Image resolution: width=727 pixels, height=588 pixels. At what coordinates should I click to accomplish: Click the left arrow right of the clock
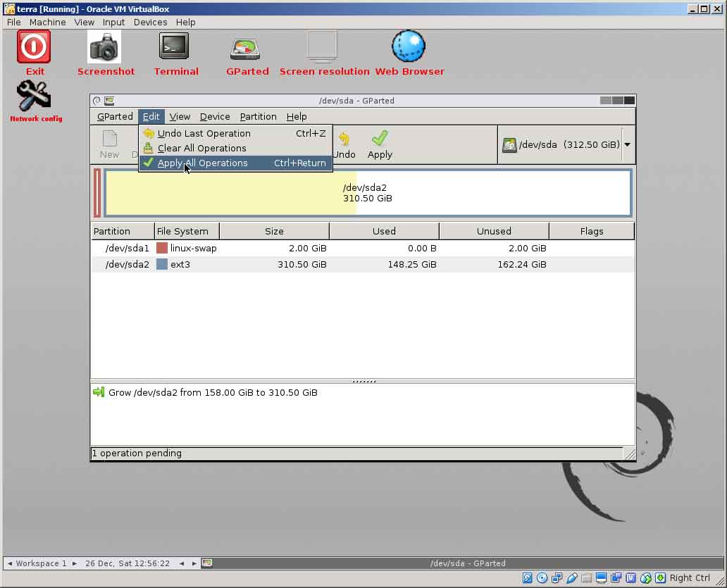182,563
